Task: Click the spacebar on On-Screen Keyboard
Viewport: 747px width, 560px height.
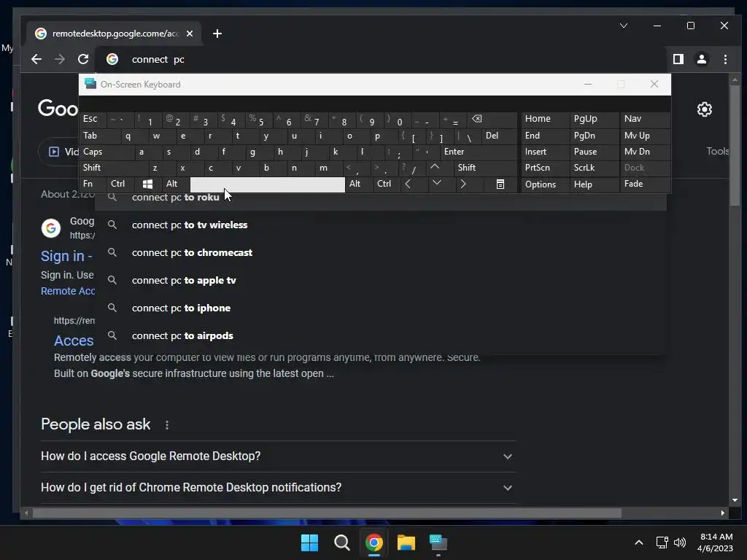Action: click(267, 184)
